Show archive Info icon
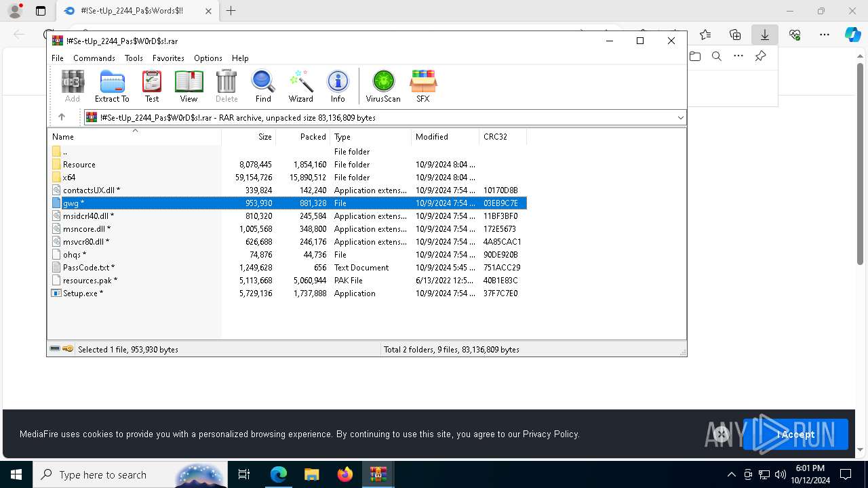 click(x=338, y=86)
